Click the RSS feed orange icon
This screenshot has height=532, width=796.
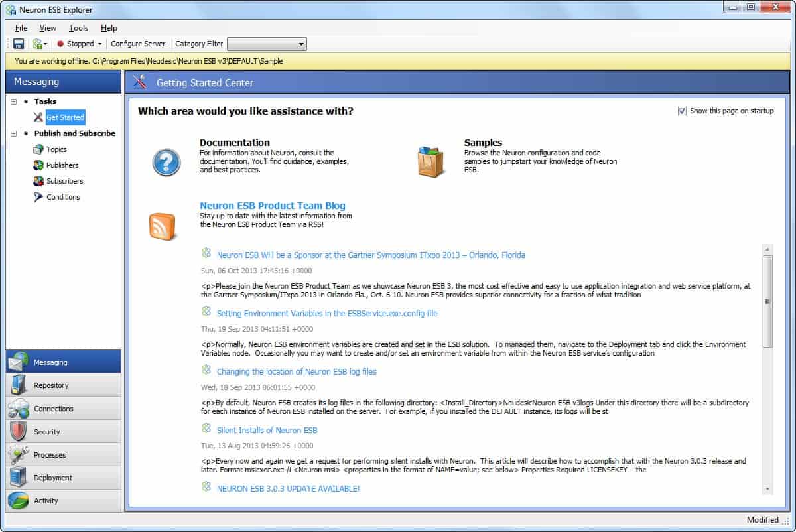[163, 226]
